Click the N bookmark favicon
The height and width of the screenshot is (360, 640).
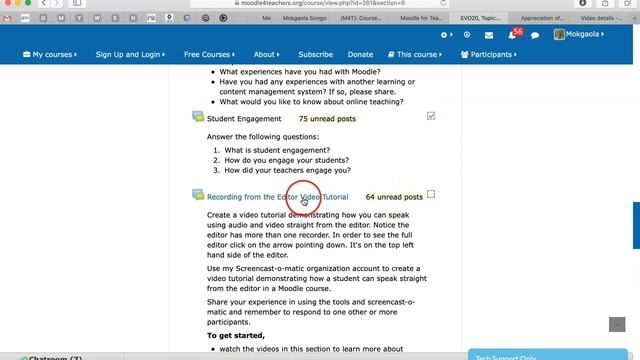click(x=133, y=18)
